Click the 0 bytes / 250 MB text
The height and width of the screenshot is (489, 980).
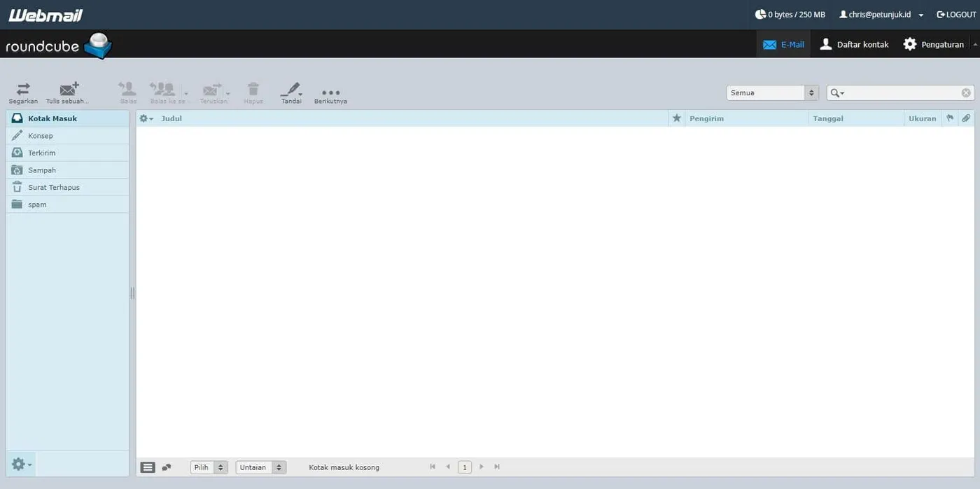[x=797, y=15]
